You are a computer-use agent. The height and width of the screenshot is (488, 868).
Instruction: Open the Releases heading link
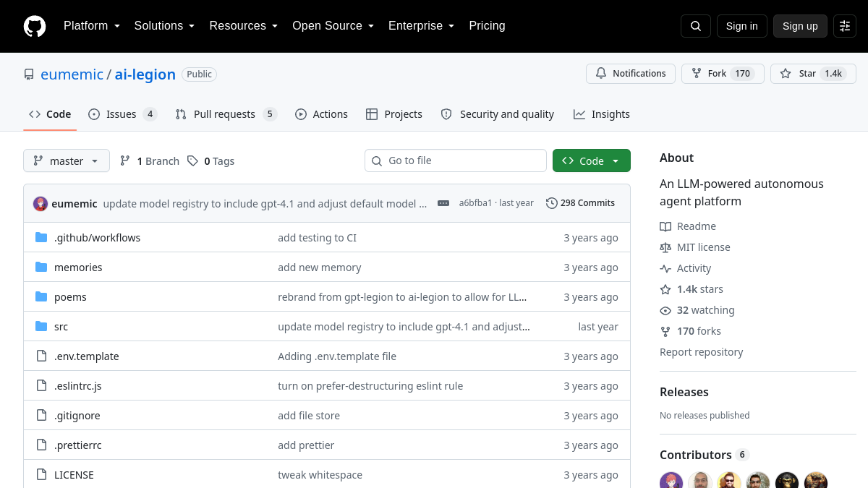pyautogui.click(x=684, y=392)
